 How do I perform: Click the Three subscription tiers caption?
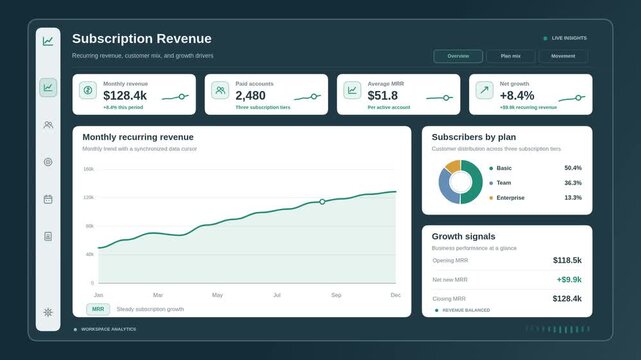pos(263,107)
